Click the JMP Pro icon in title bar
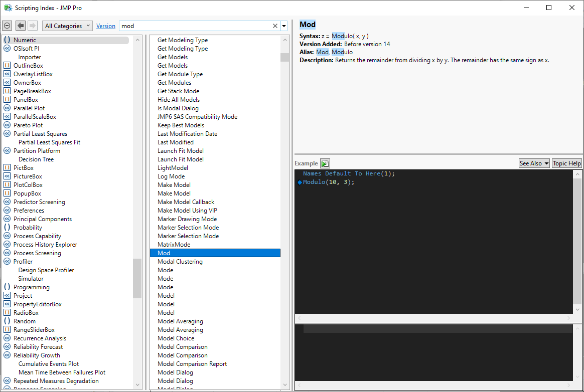This screenshot has height=392, width=584. click(x=7, y=8)
